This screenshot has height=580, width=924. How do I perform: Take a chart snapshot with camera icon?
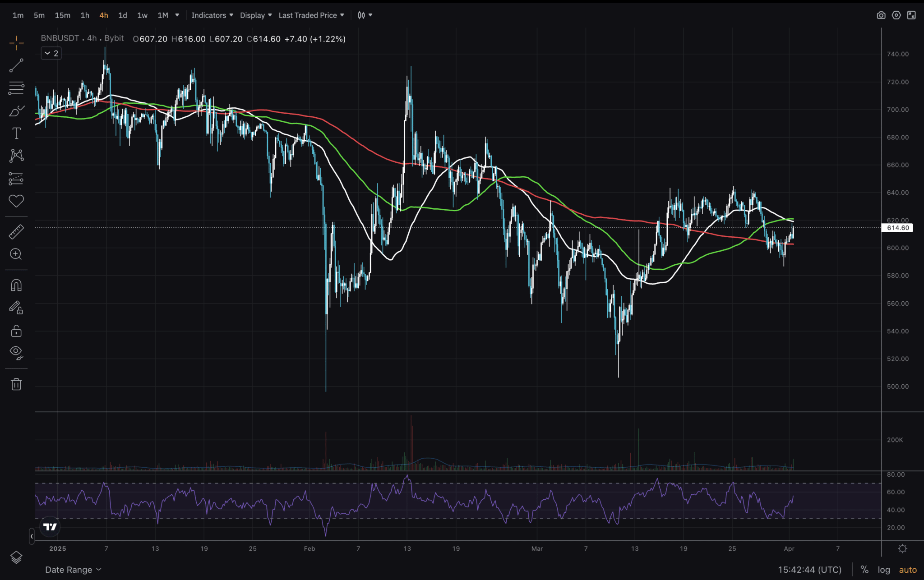coord(881,15)
